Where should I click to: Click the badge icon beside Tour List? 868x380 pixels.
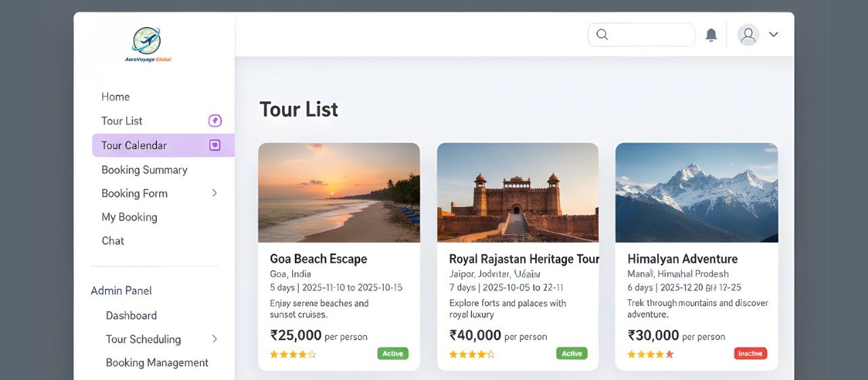(x=215, y=121)
